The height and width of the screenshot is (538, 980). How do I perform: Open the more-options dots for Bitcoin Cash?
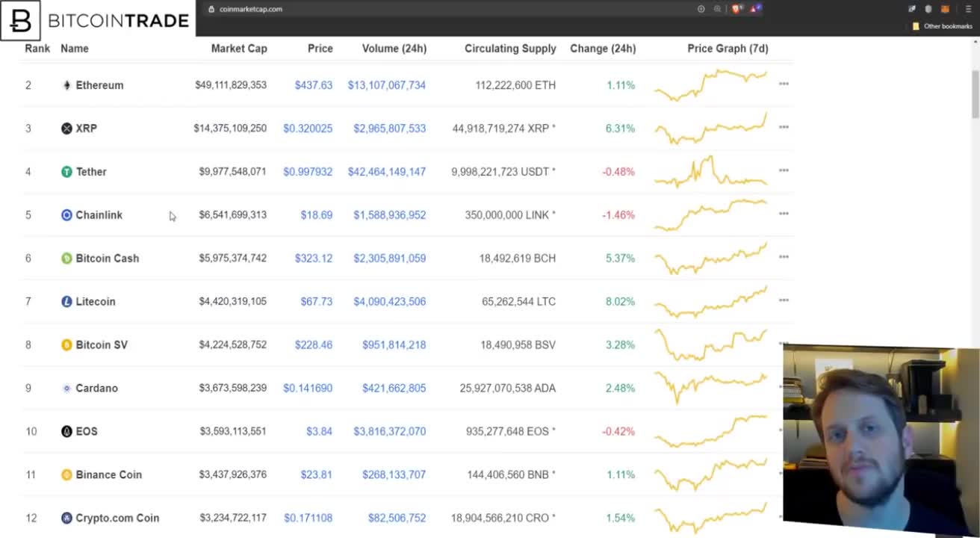coord(784,257)
